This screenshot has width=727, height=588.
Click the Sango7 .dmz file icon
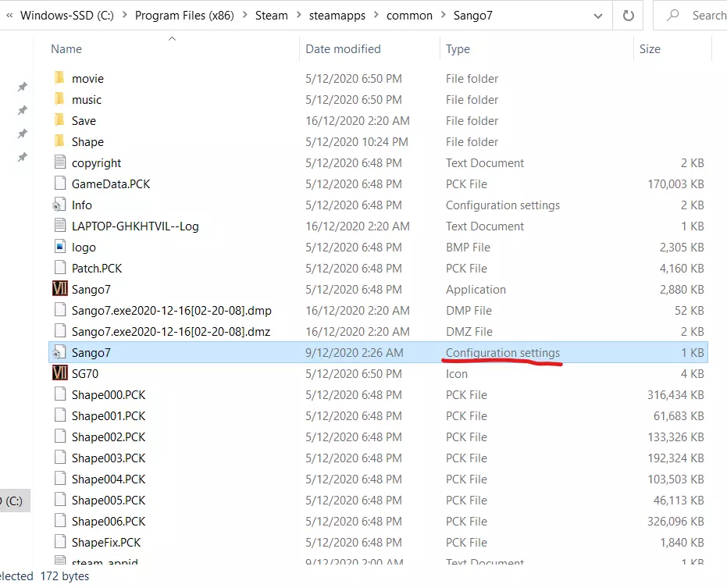click(x=60, y=331)
